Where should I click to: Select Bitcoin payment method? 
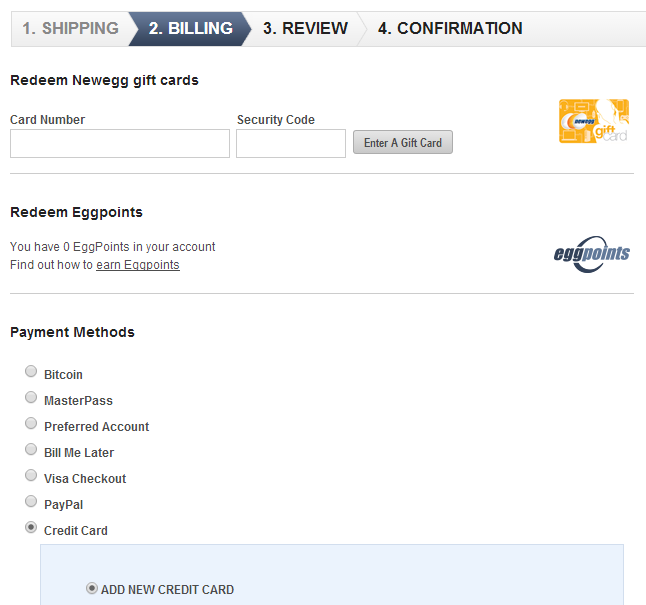[x=31, y=371]
